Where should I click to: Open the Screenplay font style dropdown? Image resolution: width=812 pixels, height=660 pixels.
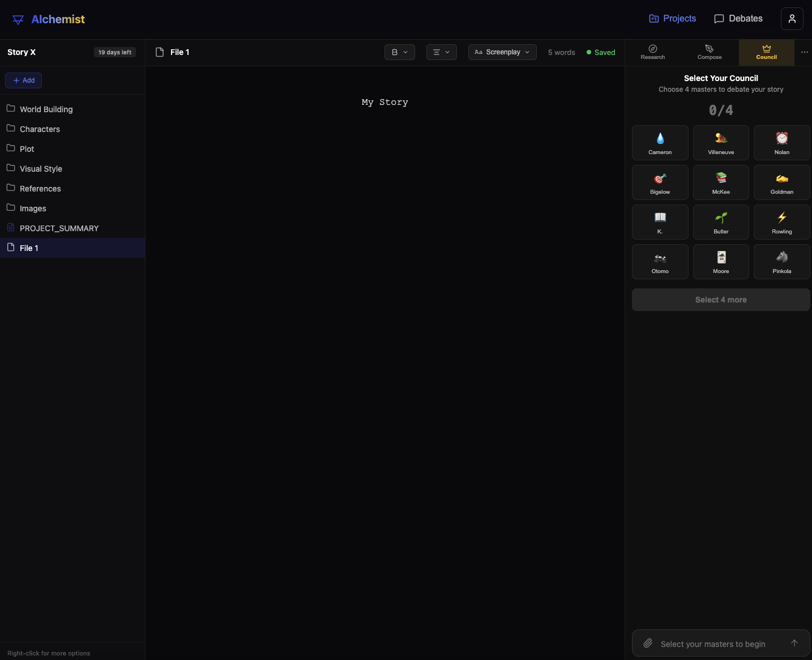[502, 52]
